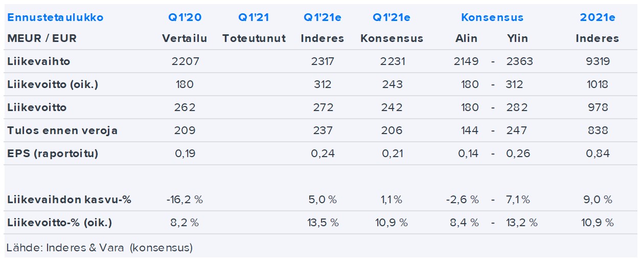The height and width of the screenshot is (261, 644).
Task: Click the Liikevoitto (oik.) row label
Action: (53, 84)
